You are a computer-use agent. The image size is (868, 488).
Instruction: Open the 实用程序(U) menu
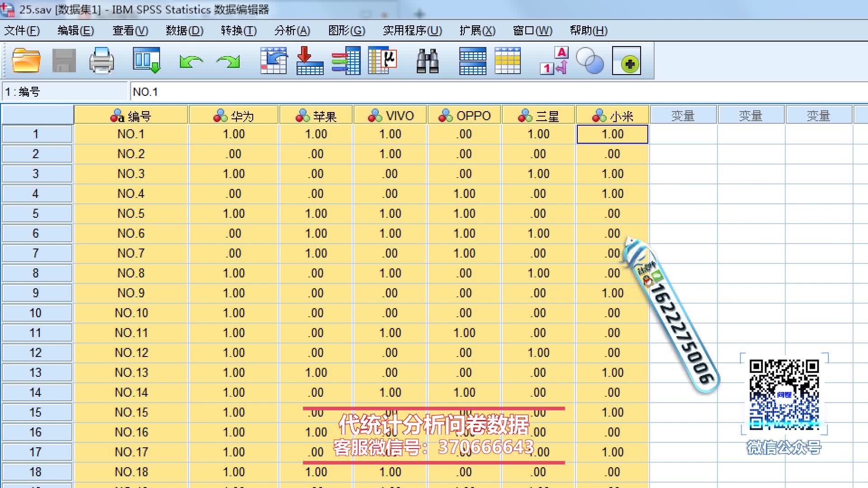[412, 31]
